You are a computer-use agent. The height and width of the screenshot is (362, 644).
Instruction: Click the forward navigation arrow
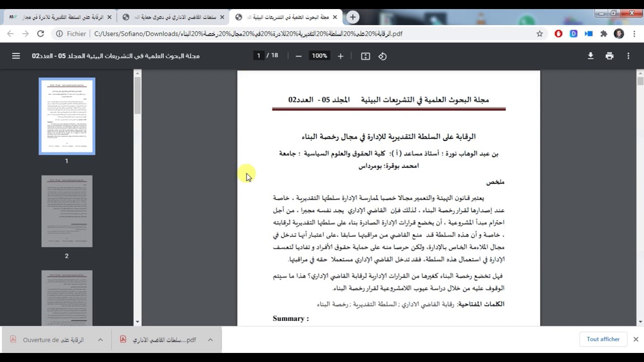[26, 34]
